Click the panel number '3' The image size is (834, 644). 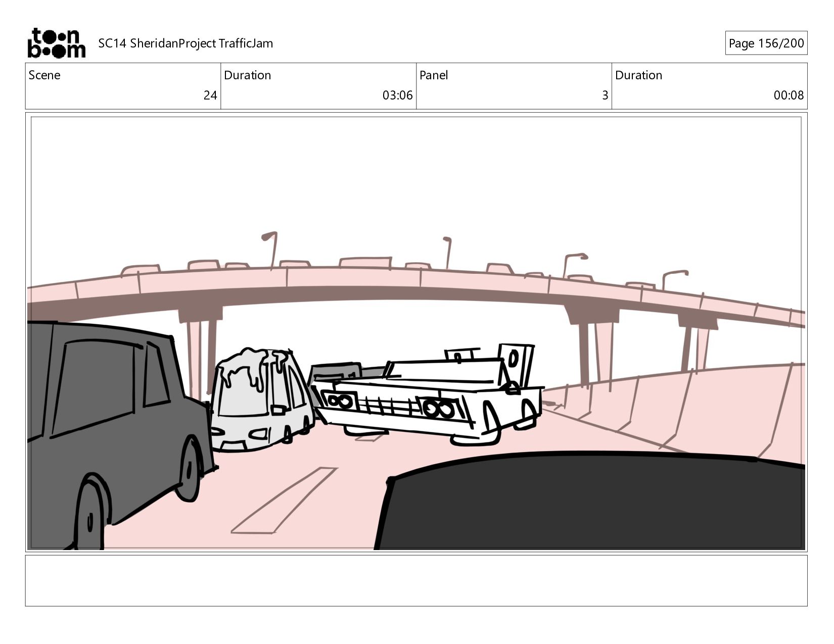605,95
